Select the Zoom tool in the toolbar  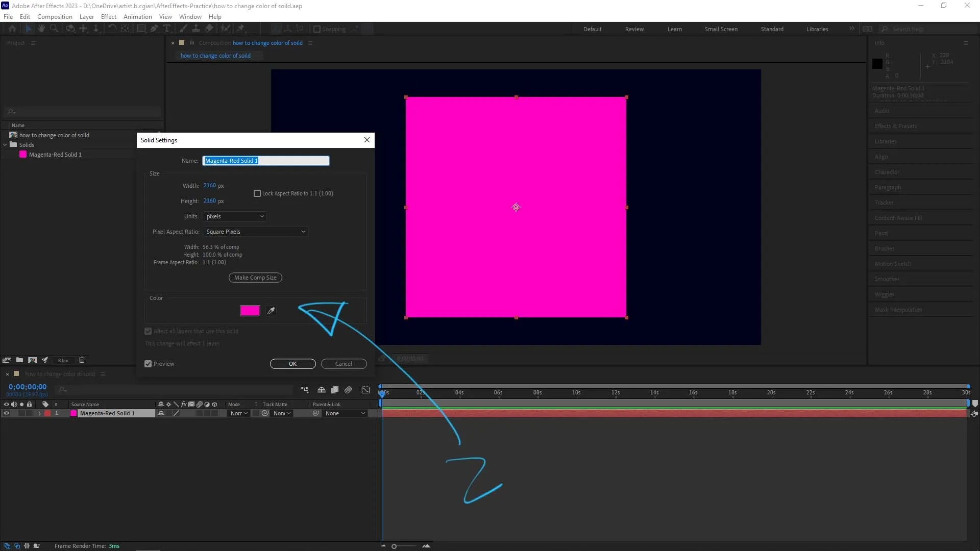point(54,29)
